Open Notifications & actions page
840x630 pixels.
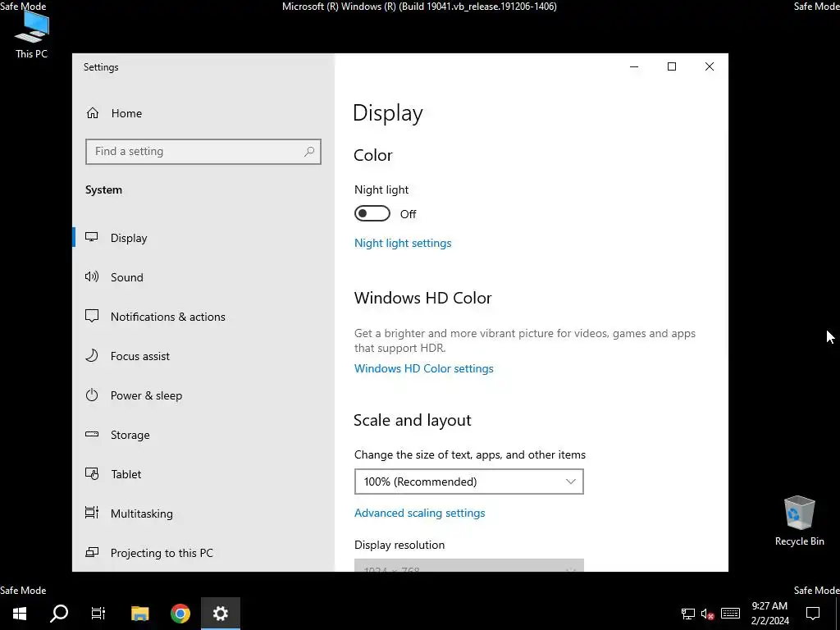pos(167,317)
